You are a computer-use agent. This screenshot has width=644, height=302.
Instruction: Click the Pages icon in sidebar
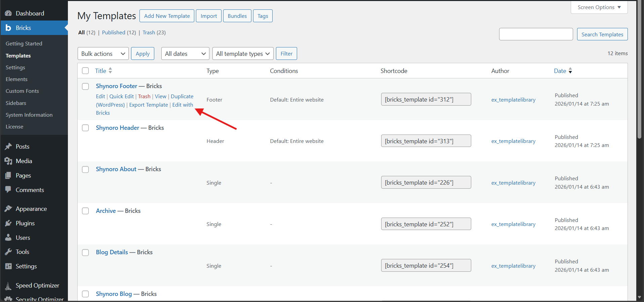[8, 176]
